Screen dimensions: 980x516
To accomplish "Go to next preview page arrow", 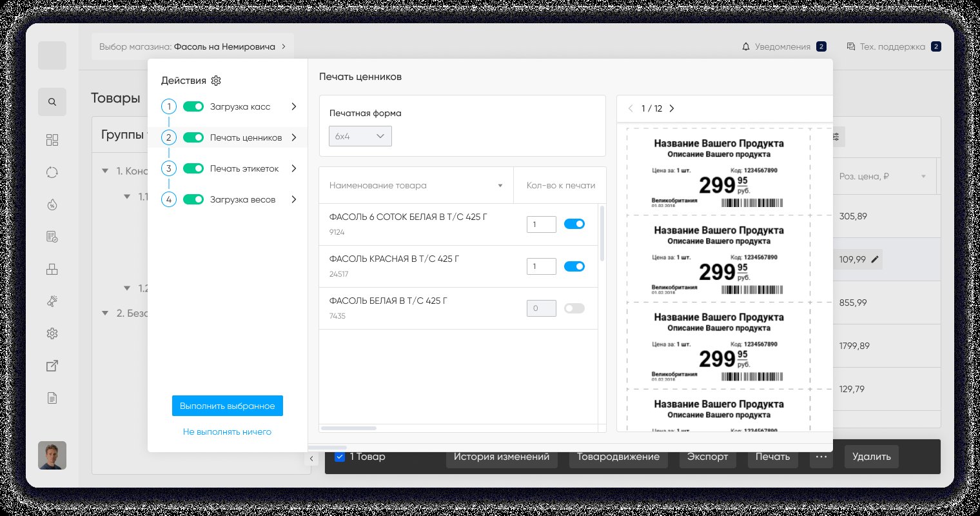I will [x=672, y=108].
